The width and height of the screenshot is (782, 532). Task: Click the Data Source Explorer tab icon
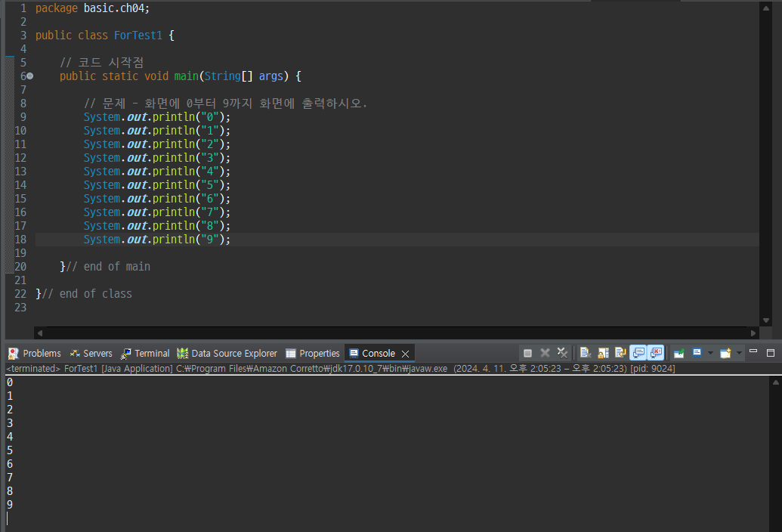click(x=183, y=354)
